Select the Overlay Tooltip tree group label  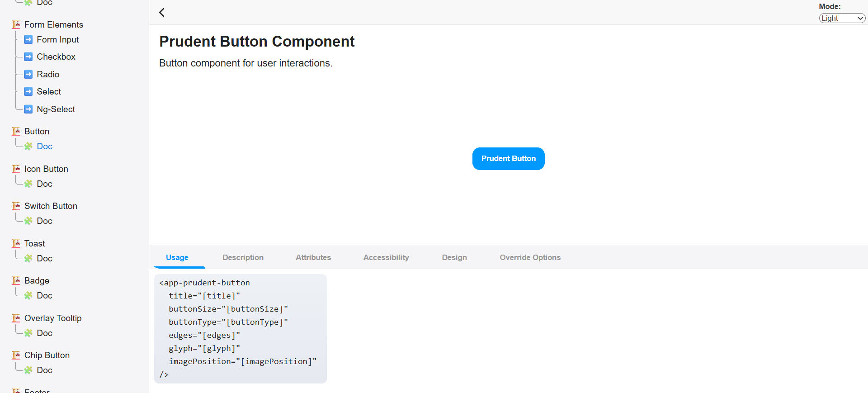point(53,318)
